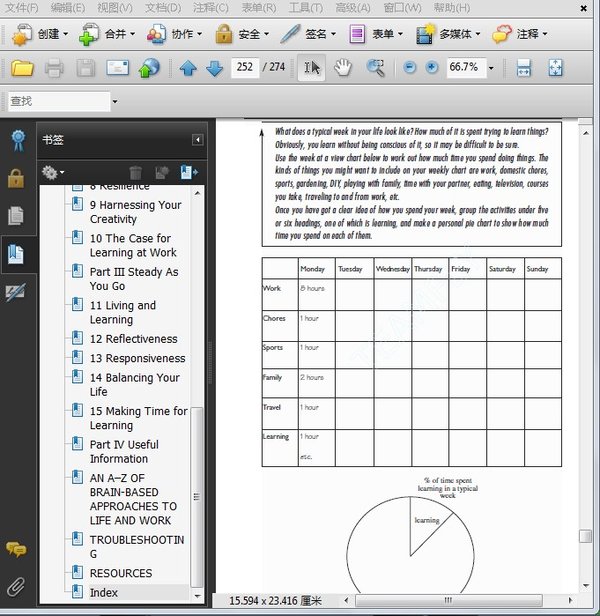Expand the 安全 dropdown arrow
The width and height of the screenshot is (600, 616).
pos(266,34)
